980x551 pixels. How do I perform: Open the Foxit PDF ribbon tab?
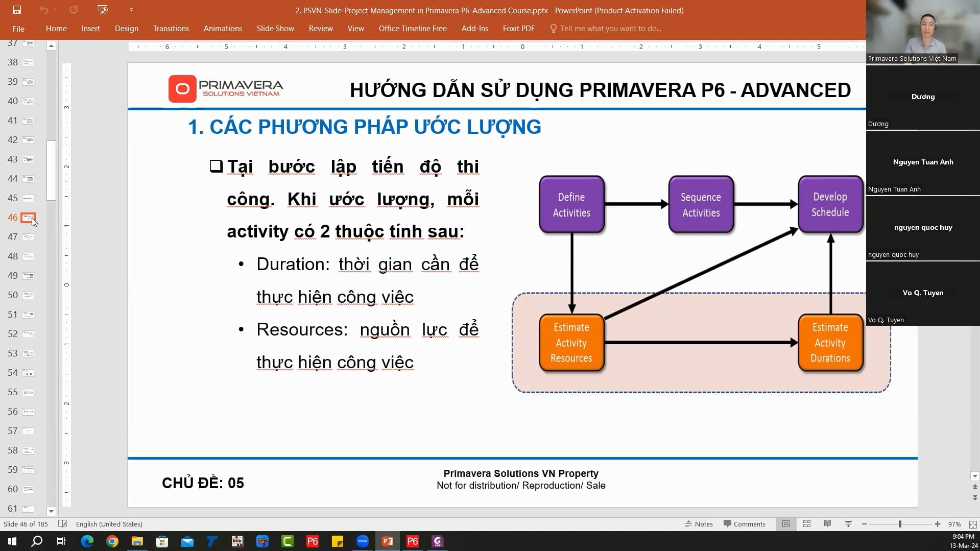pos(518,28)
